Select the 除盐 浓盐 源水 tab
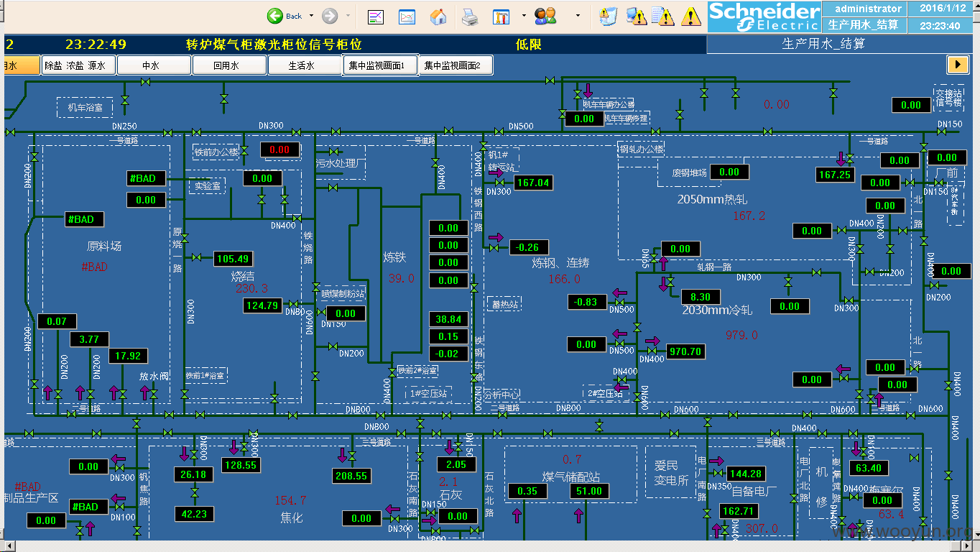Viewport: 980px width, 552px height. click(x=78, y=65)
